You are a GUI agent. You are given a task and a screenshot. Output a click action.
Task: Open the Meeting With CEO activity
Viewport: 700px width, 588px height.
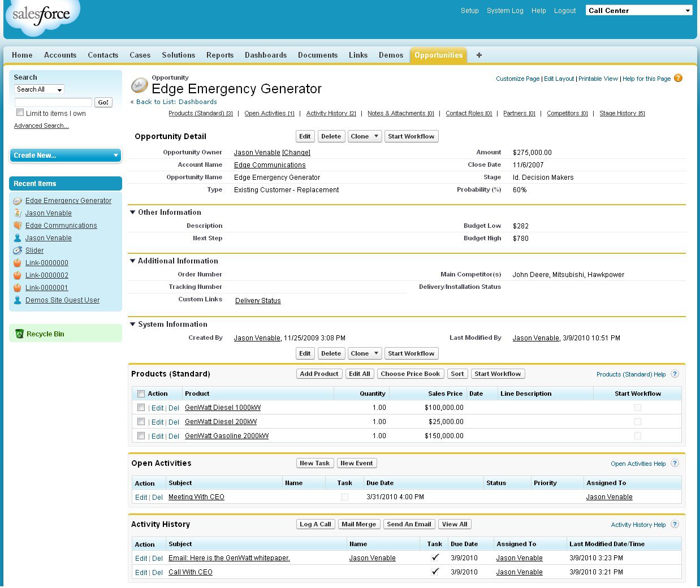[x=196, y=497]
